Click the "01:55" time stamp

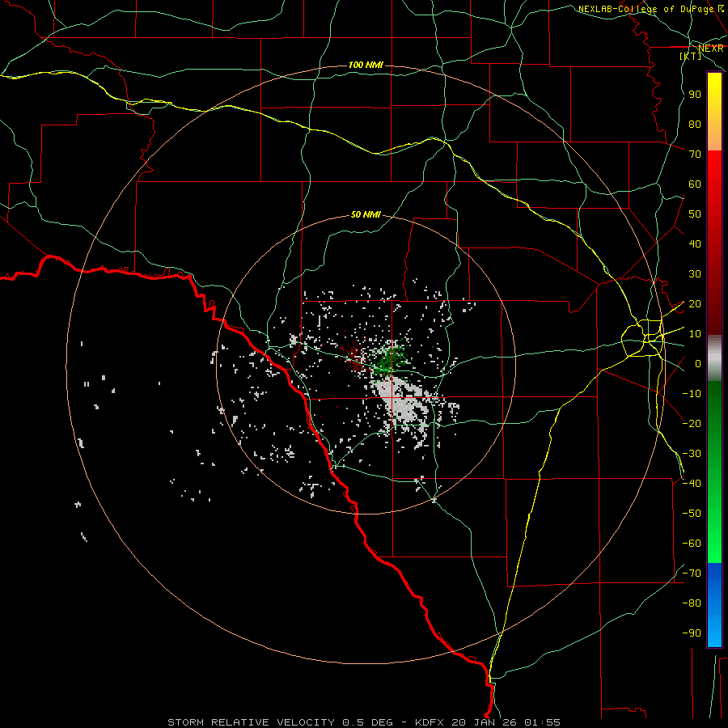pos(542,722)
